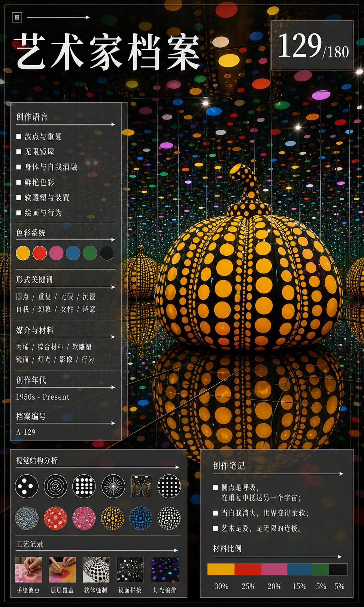This screenshot has width=364, height=607.
Task: Select the blue-grey speckled texture circle
Action: pos(27,518)
